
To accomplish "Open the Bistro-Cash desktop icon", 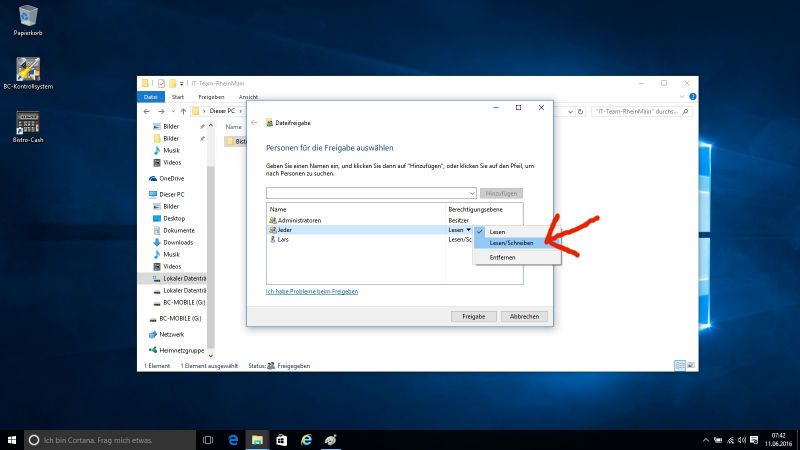I will click(28, 127).
